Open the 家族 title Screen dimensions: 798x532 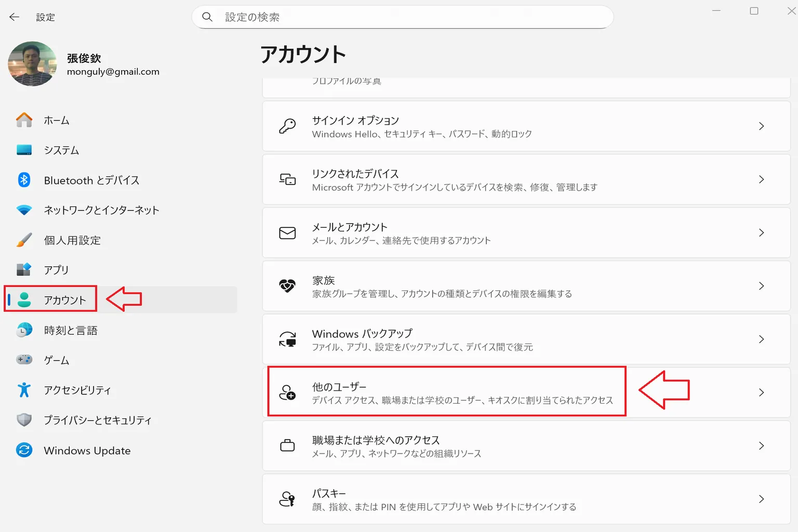323,281
